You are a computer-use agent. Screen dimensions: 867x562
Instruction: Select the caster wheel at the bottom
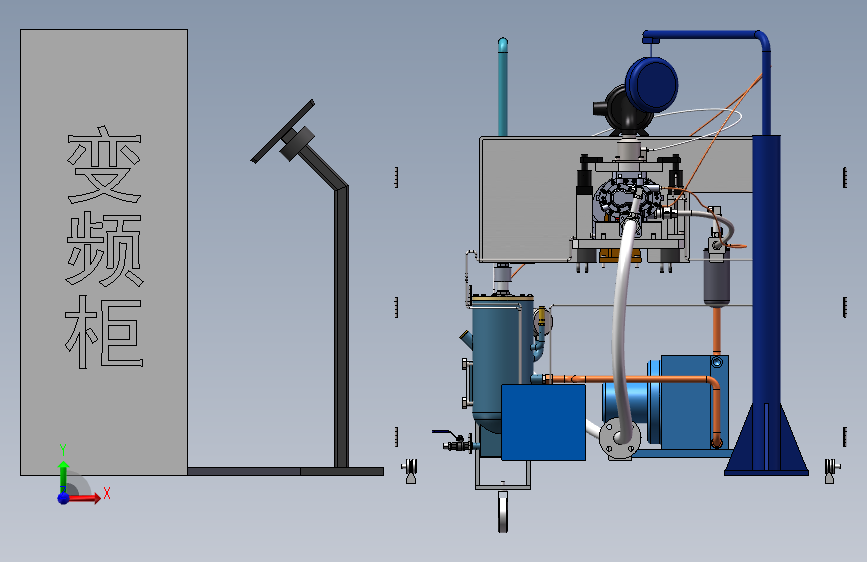[x=503, y=512]
